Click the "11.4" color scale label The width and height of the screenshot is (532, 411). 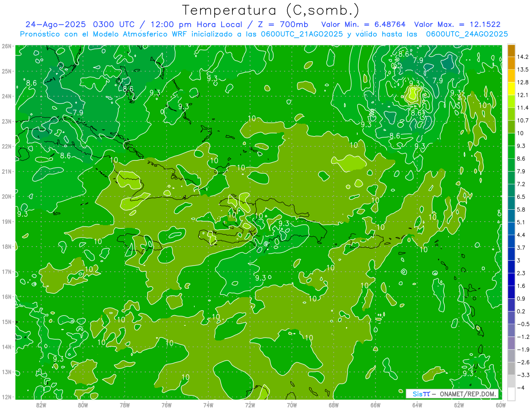pyautogui.click(x=522, y=108)
